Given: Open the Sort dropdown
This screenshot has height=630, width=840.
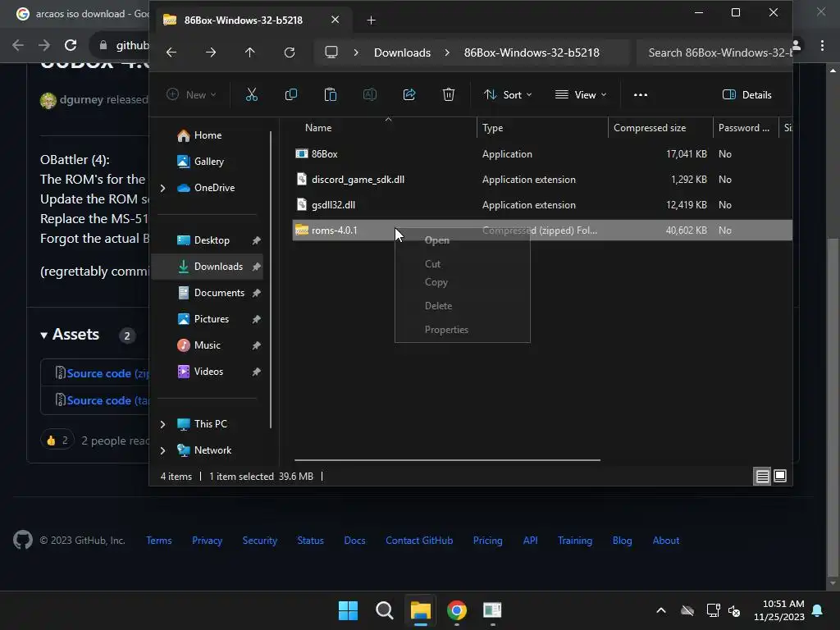Looking at the screenshot, I should (507, 95).
